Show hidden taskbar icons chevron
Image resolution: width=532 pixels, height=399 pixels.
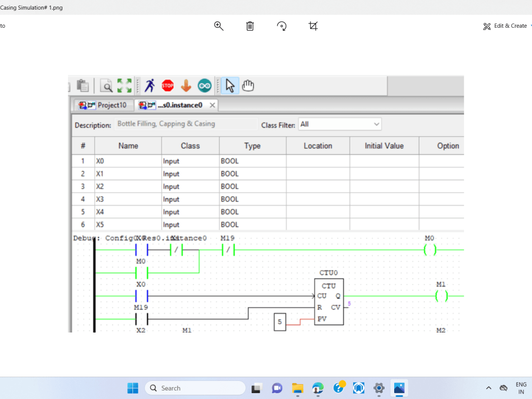488,388
